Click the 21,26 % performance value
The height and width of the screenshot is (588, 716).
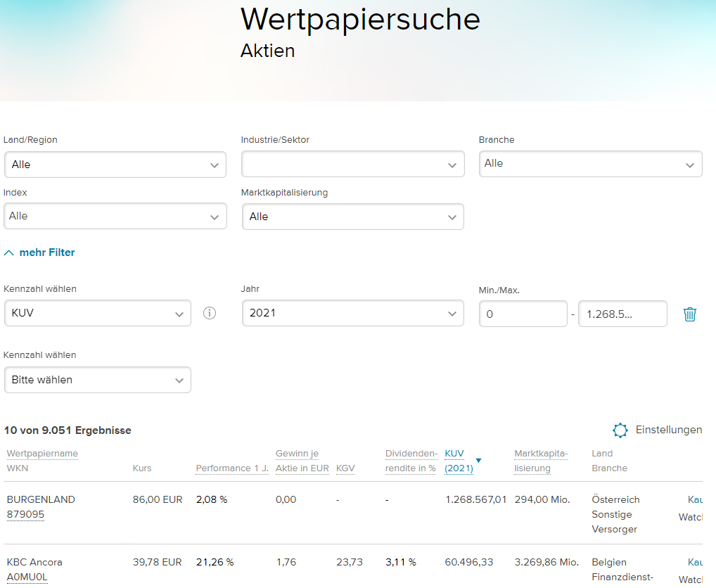click(215, 563)
